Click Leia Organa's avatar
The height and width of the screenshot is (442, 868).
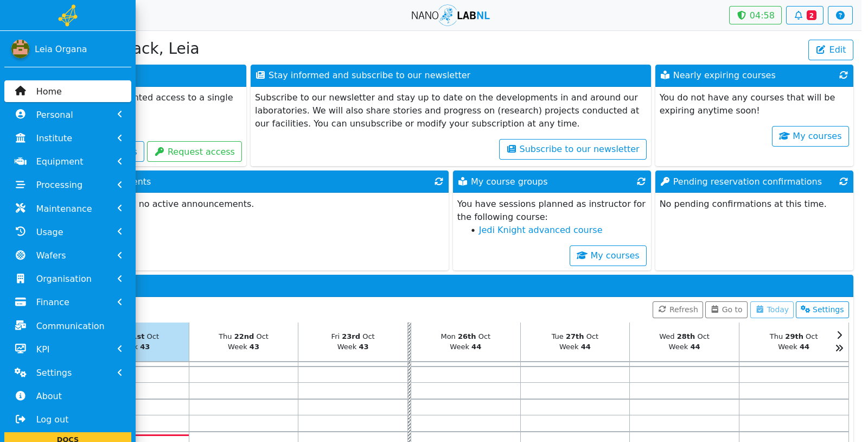click(x=20, y=49)
